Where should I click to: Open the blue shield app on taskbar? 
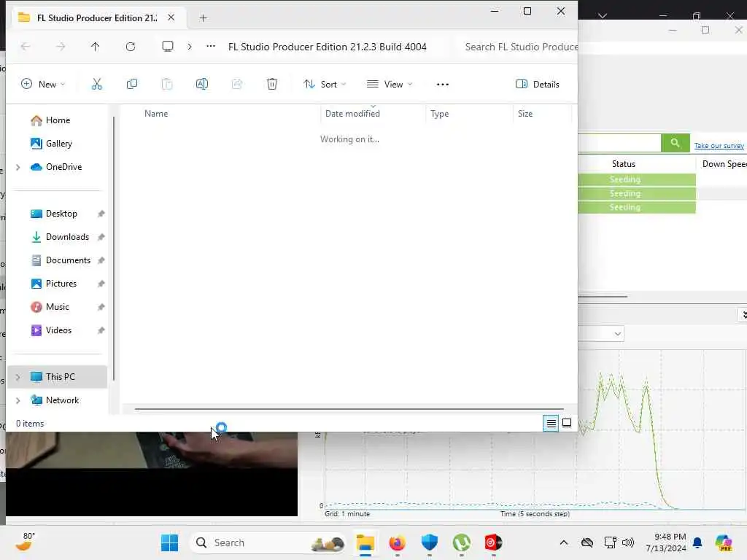pos(429,542)
